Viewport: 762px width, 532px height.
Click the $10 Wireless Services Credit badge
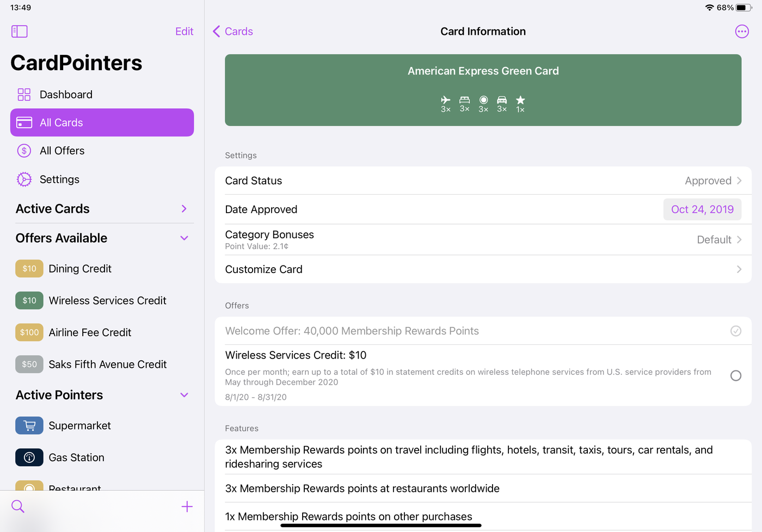click(x=29, y=300)
